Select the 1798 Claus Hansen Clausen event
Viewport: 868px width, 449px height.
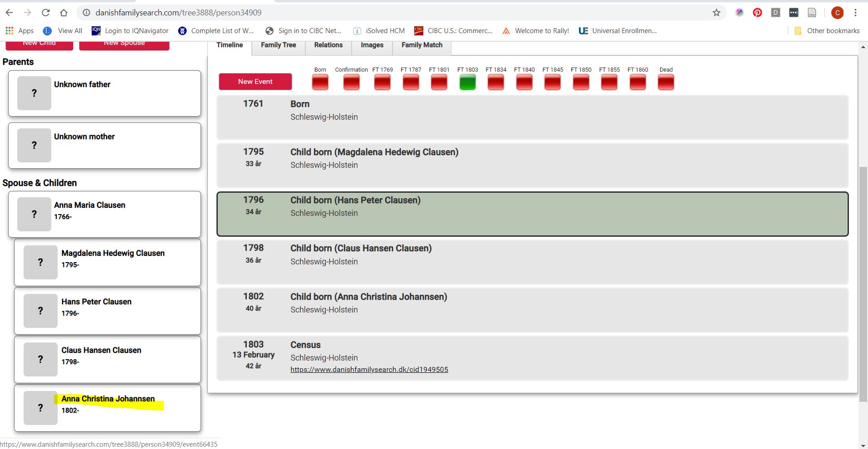tap(532, 262)
